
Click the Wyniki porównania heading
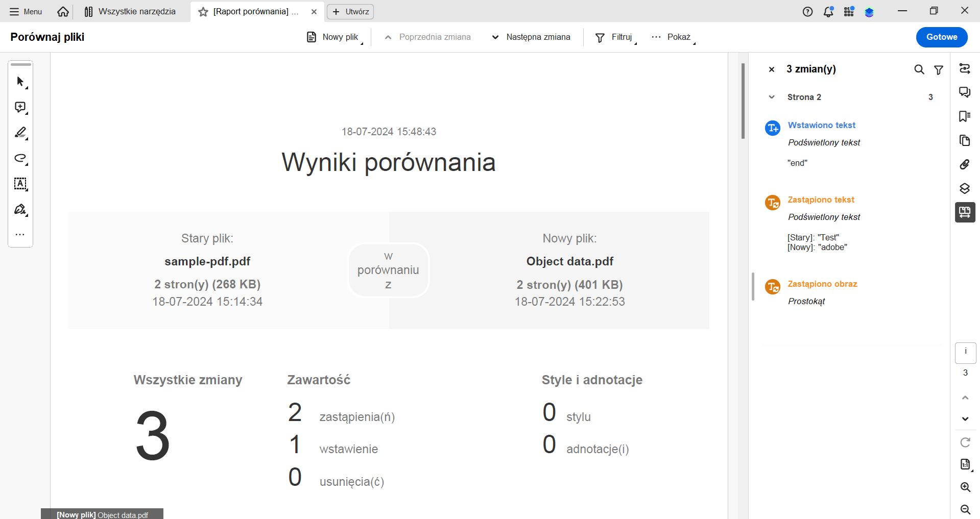389,162
